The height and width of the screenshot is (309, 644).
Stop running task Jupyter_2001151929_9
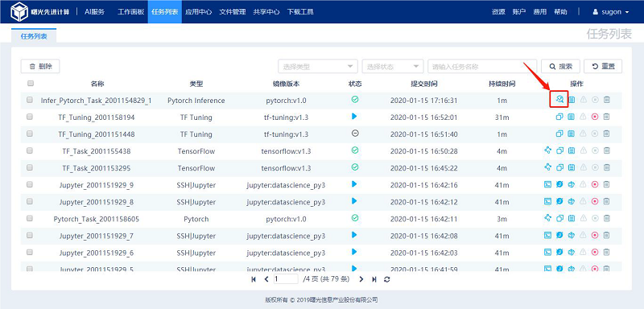click(x=595, y=184)
